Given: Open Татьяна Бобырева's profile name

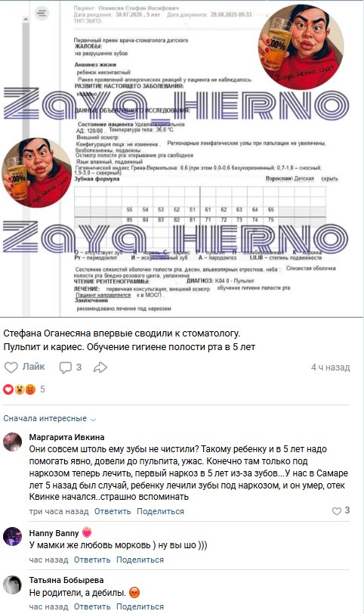Looking at the screenshot, I should pos(66,580).
